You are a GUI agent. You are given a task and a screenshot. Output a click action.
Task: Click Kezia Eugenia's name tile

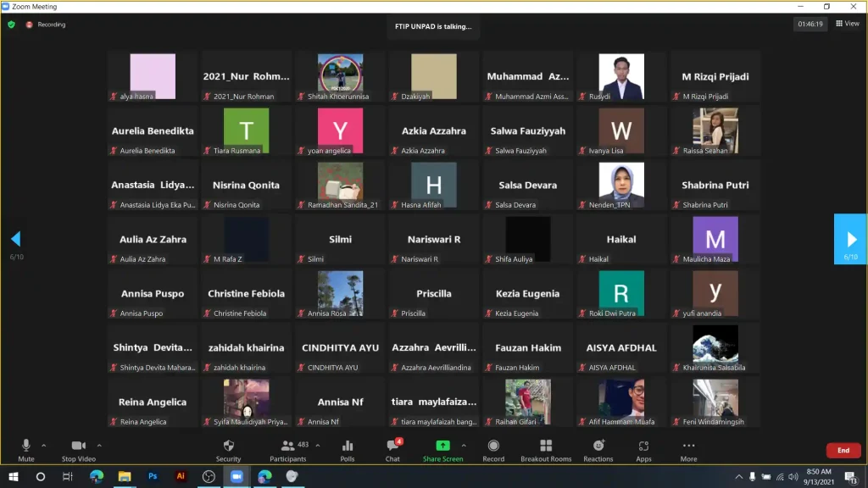(x=527, y=293)
